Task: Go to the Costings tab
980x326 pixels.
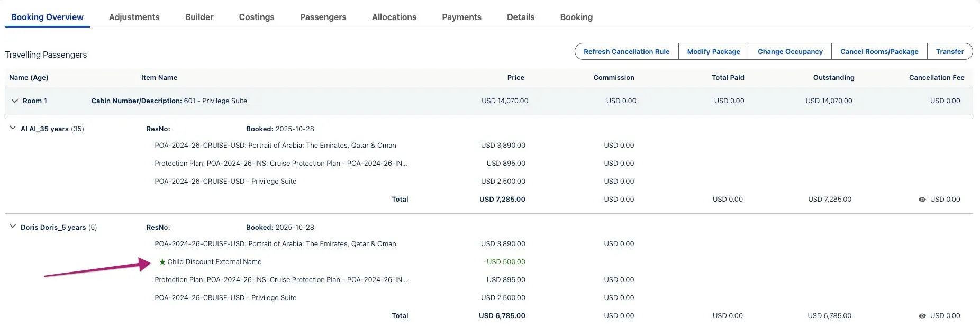Action: (257, 17)
